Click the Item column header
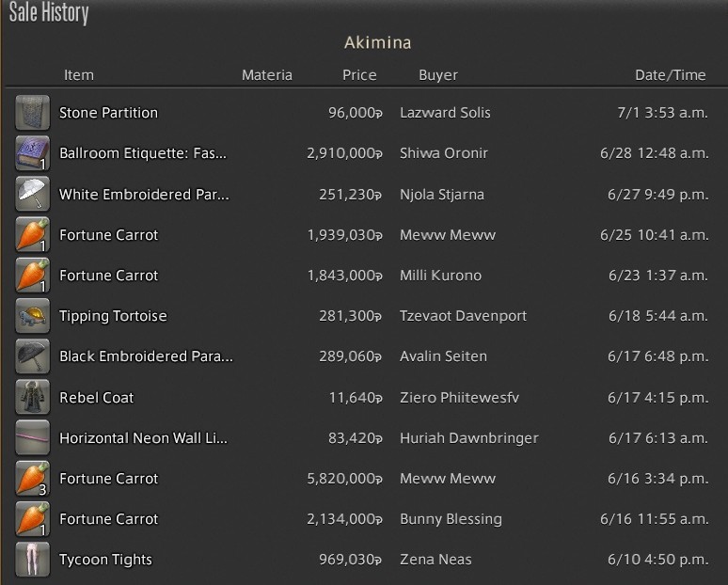The image size is (728, 585). click(x=79, y=75)
